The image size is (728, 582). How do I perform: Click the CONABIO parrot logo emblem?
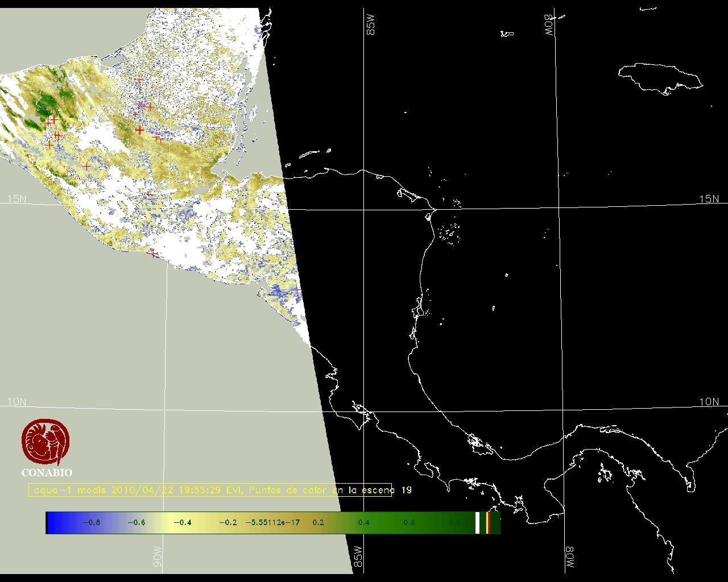click(45, 442)
